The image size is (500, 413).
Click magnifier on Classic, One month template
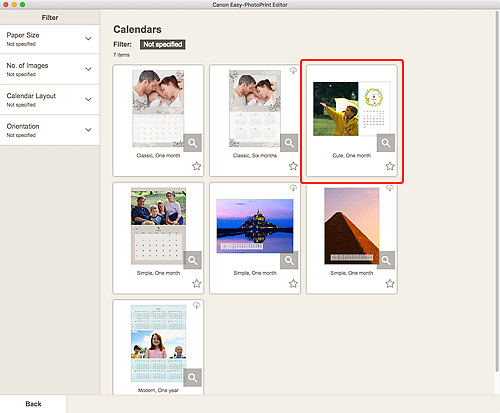tap(192, 143)
